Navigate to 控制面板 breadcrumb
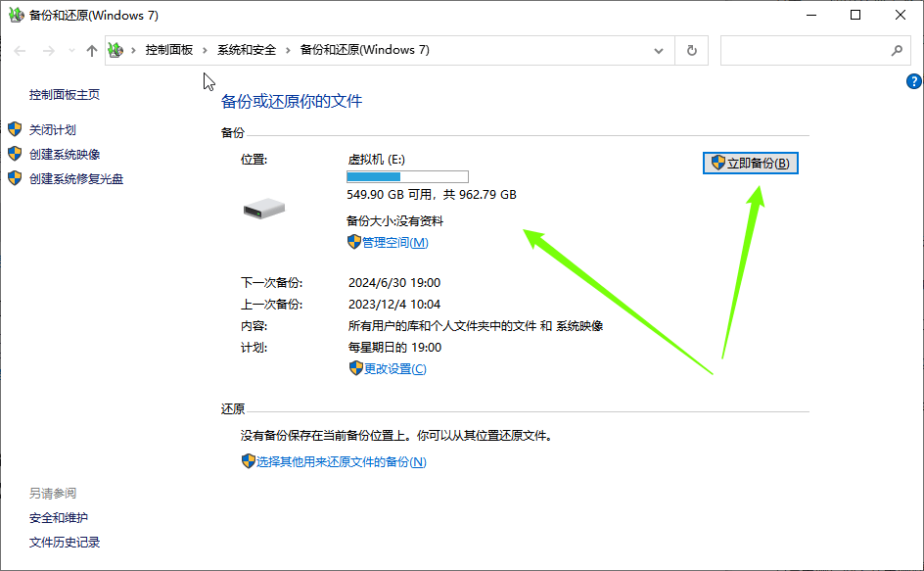Image resolution: width=924 pixels, height=571 pixels. 169,50
